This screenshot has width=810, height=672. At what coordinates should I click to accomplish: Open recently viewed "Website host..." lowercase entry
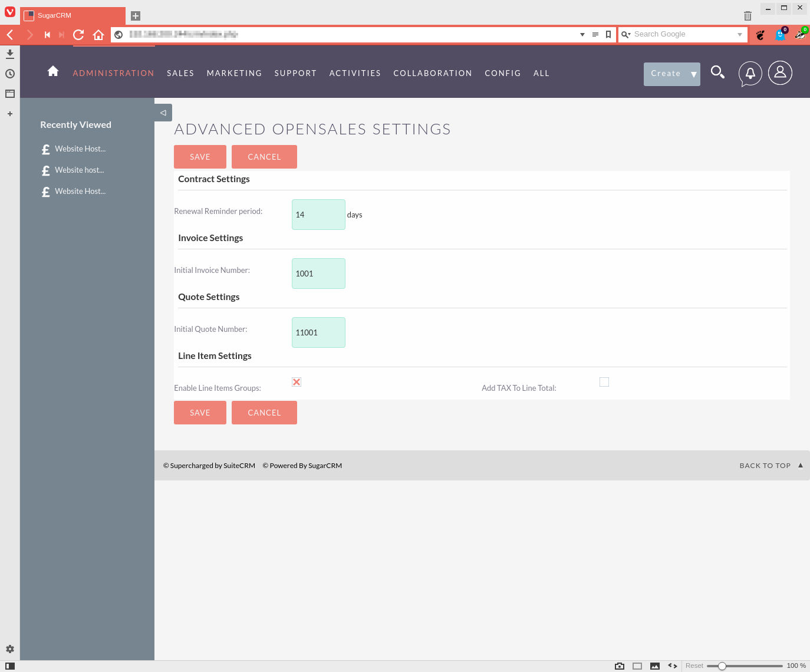coord(80,170)
